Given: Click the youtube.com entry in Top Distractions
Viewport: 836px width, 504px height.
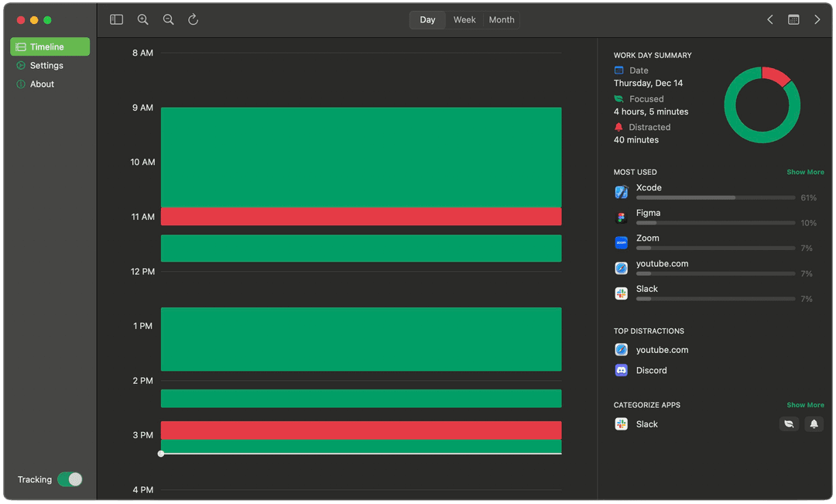Looking at the screenshot, I should 662,350.
